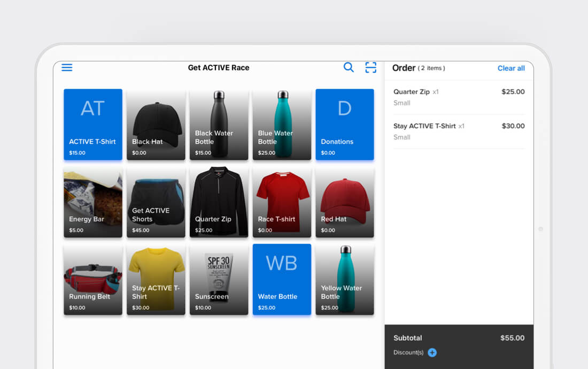The width and height of the screenshot is (588, 369).
Task: Select the Black Hat product
Action: (156, 124)
